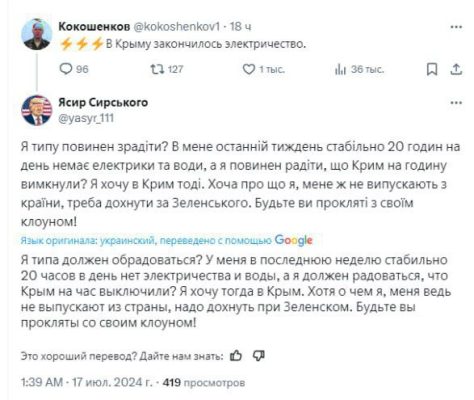Give thumbs down for the translation
Image resolution: width=474 pixels, height=400 pixels.
258,356
